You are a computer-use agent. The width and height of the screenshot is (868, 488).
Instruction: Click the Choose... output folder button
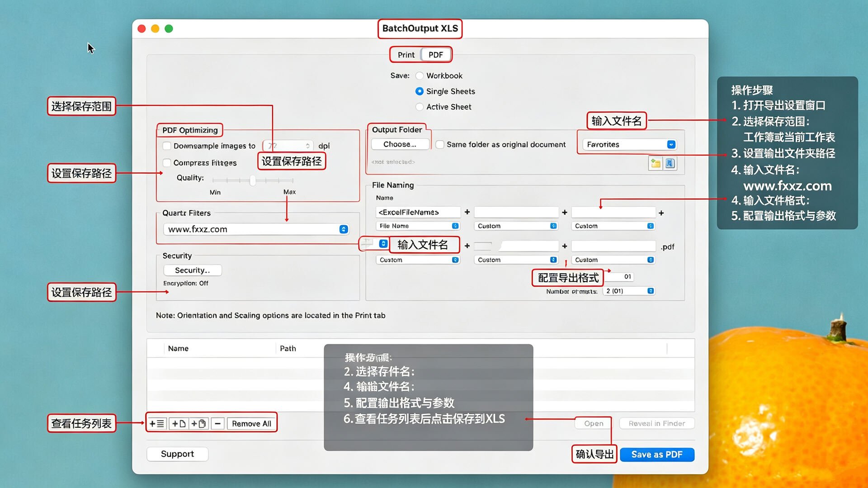(400, 144)
